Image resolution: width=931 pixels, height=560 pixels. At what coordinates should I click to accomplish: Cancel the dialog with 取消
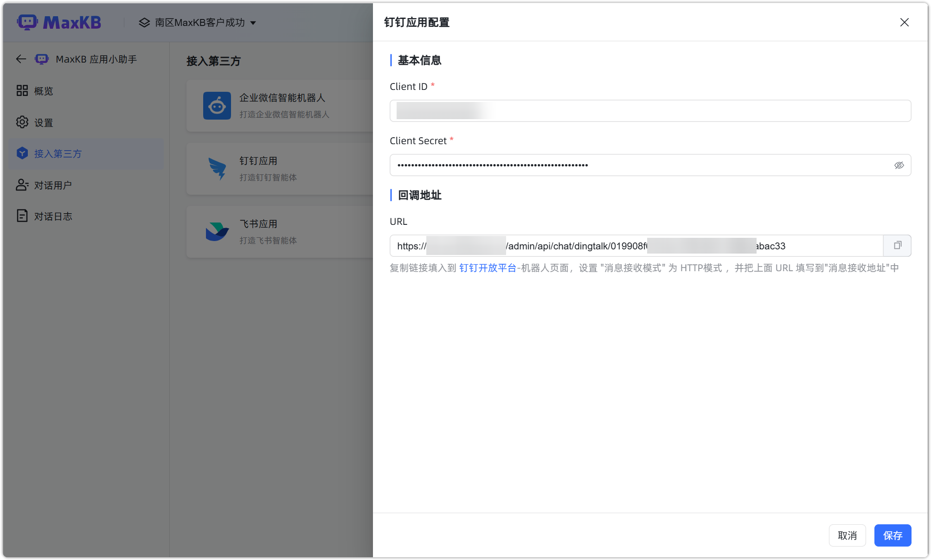[847, 535]
